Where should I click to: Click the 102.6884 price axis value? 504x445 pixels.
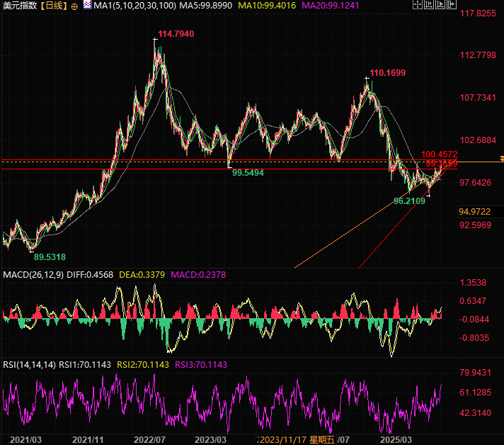pos(478,140)
